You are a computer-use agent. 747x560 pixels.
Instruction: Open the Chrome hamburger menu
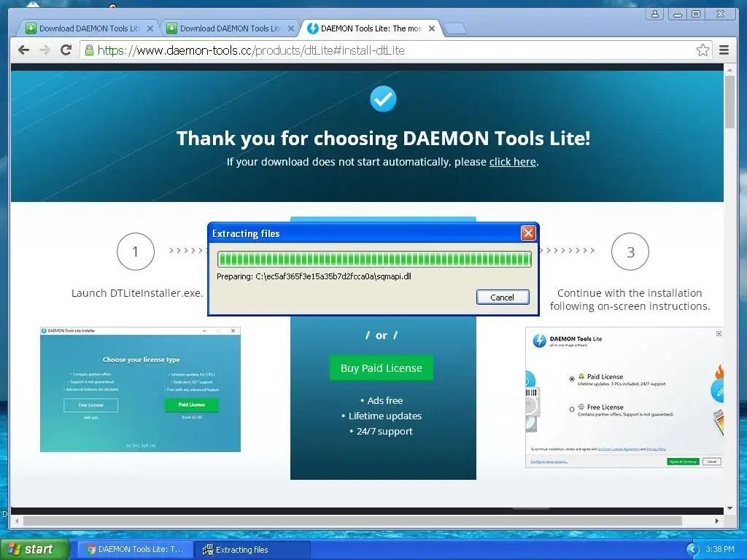point(724,50)
